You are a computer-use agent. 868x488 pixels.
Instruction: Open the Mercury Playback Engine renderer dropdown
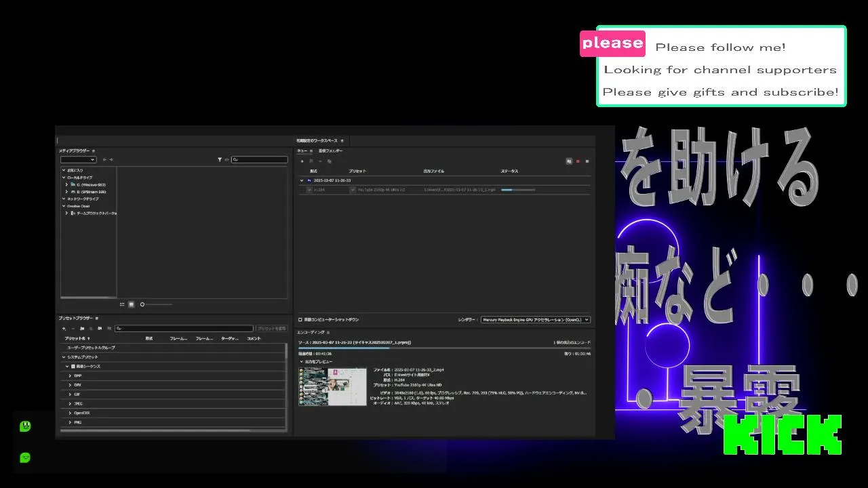pos(536,320)
